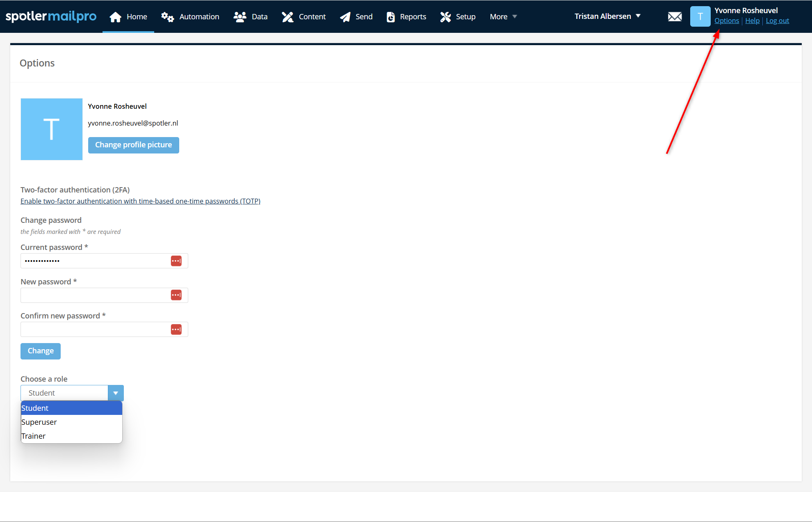Click the Change password button
The width and height of the screenshot is (812, 522).
tap(41, 351)
